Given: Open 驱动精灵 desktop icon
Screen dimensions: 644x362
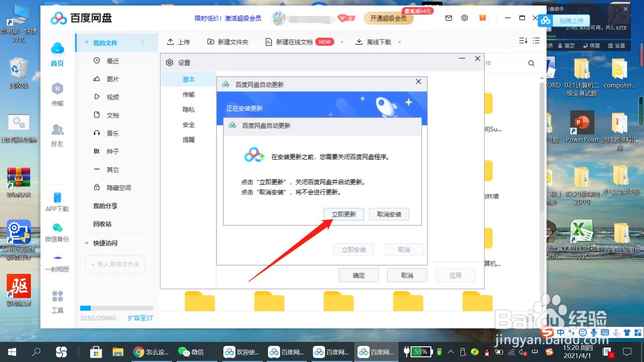Looking at the screenshot, I should coord(19,290).
